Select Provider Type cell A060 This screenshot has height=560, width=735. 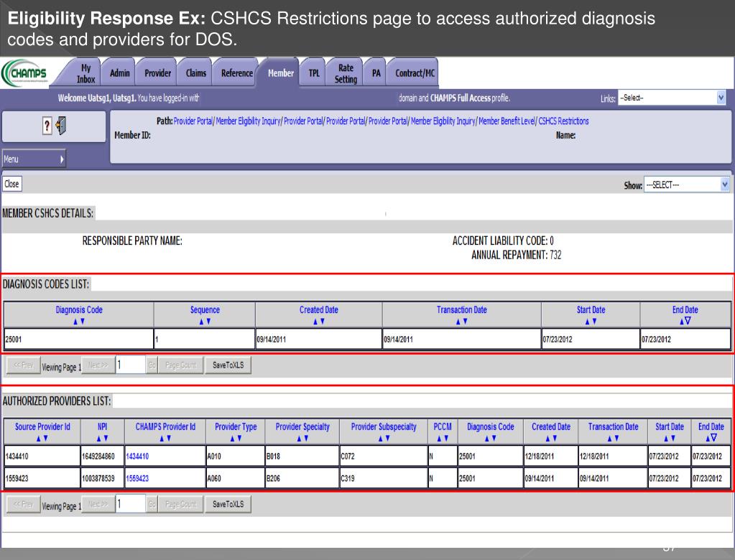[x=236, y=479]
